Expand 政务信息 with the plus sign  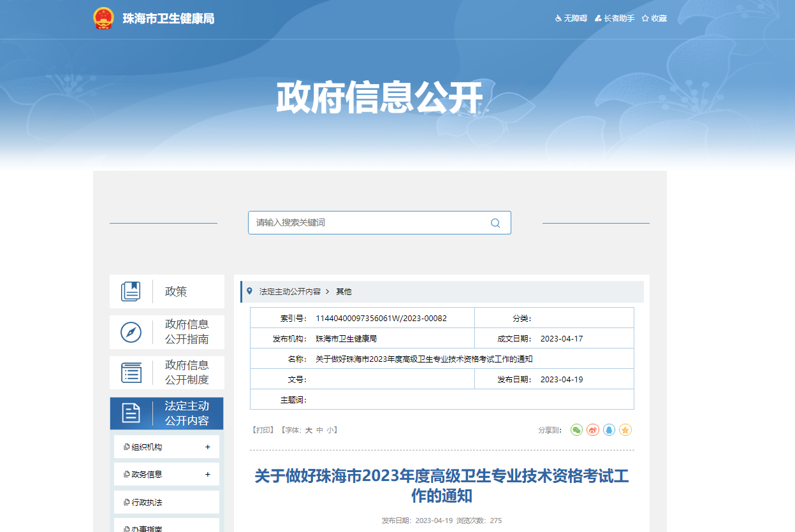pyautogui.click(x=207, y=475)
